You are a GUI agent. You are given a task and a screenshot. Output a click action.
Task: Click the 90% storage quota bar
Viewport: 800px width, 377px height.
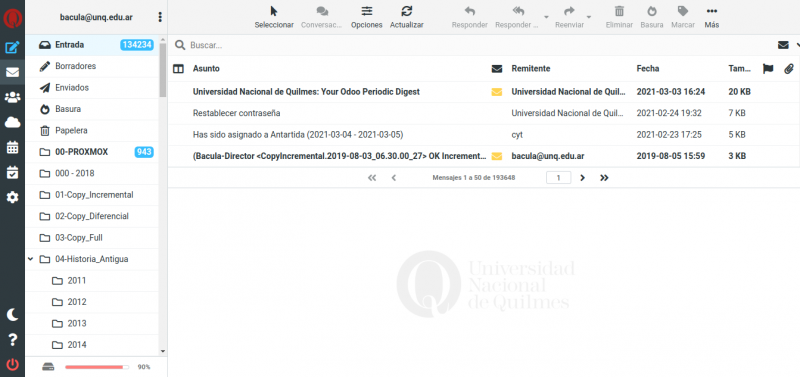(97, 367)
